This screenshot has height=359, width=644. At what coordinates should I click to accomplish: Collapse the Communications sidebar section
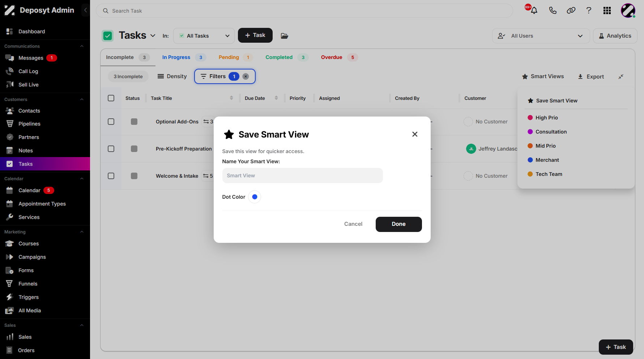coord(82,46)
